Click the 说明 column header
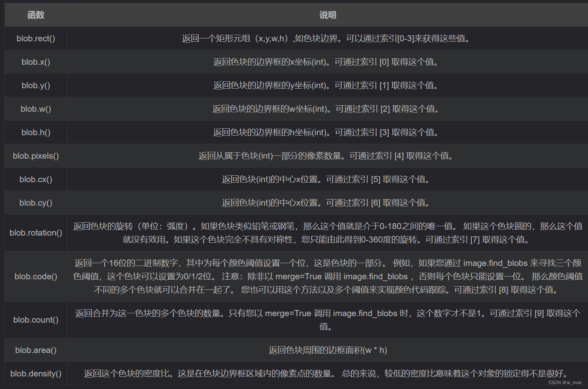Screen dimensions: 588x389 (x=327, y=15)
